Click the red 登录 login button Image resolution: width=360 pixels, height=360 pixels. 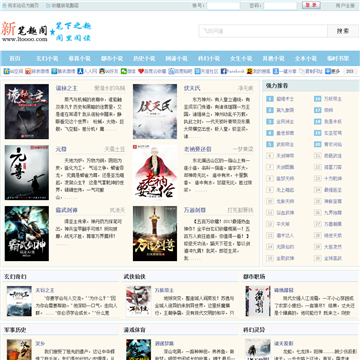[311, 5]
